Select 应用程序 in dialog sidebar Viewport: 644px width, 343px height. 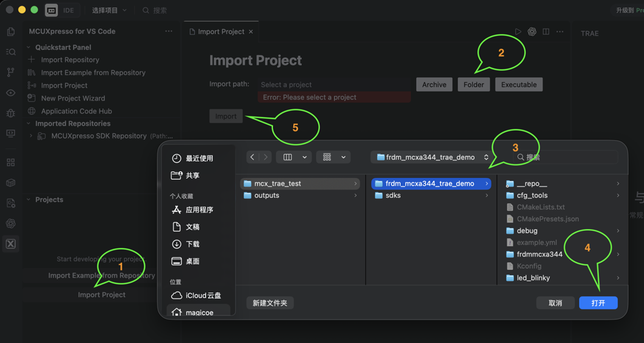tap(199, 210)
